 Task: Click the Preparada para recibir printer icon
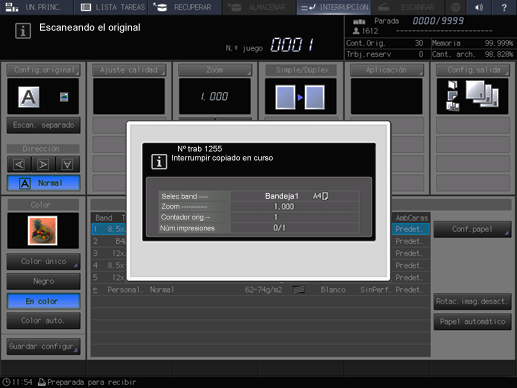pos(42,382)
